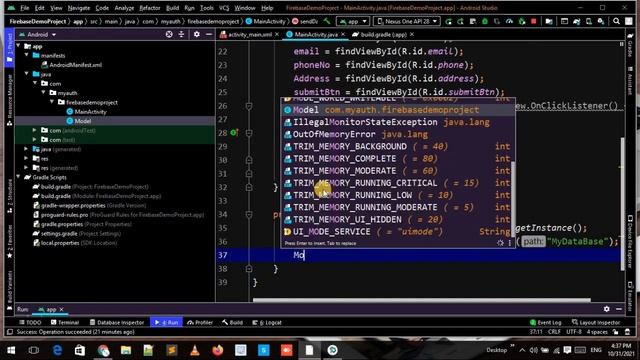This screenshot has height=360, width=640.
Task: Collapse the manifests folder
Action: pos(27,55)
